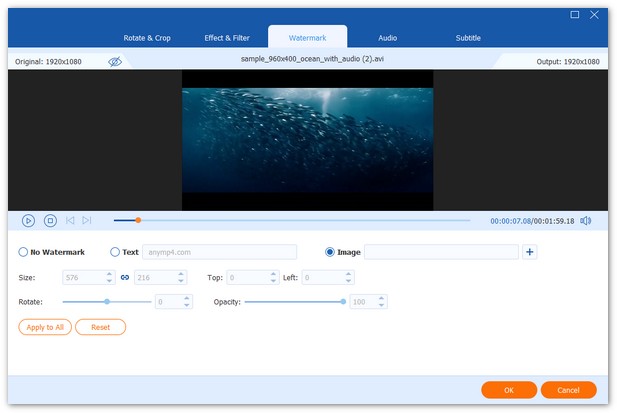Click the watermark text input field
This screenshot has width=617, height=413.
(220, 252)
